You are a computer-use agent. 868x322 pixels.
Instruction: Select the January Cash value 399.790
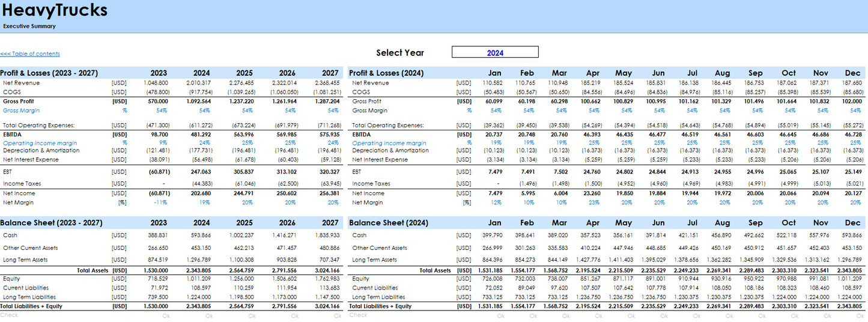coord(492,235)
